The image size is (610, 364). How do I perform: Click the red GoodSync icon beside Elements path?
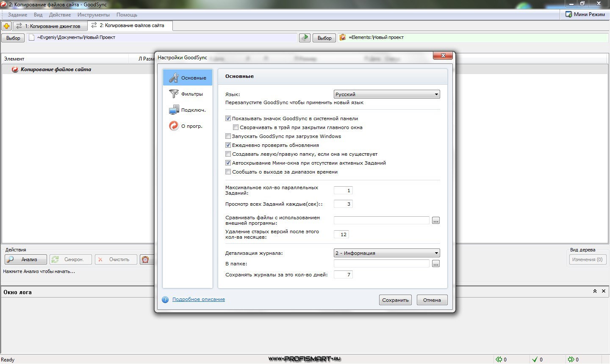coord(343,37)
